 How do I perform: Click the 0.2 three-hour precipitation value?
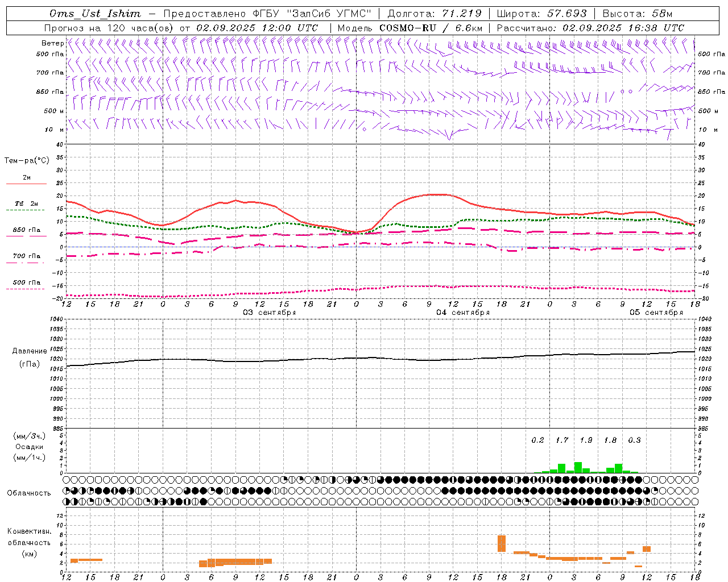tap(538, 440)
